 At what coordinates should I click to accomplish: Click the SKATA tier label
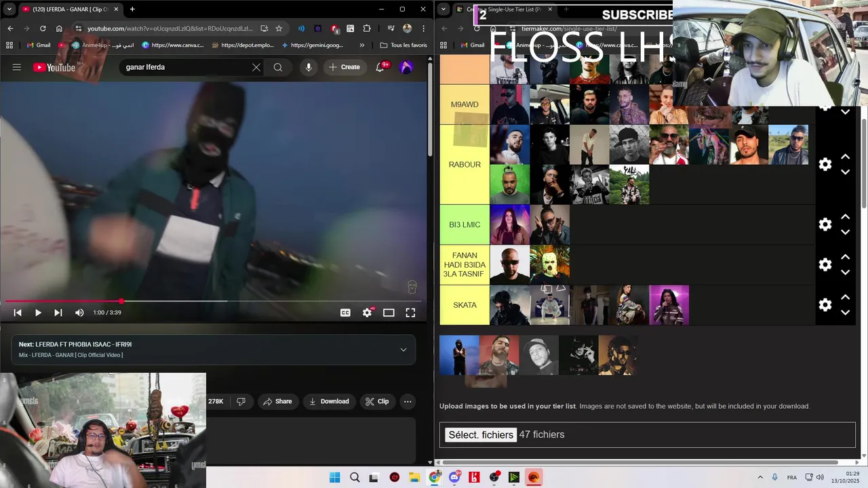tap(465, 305)
